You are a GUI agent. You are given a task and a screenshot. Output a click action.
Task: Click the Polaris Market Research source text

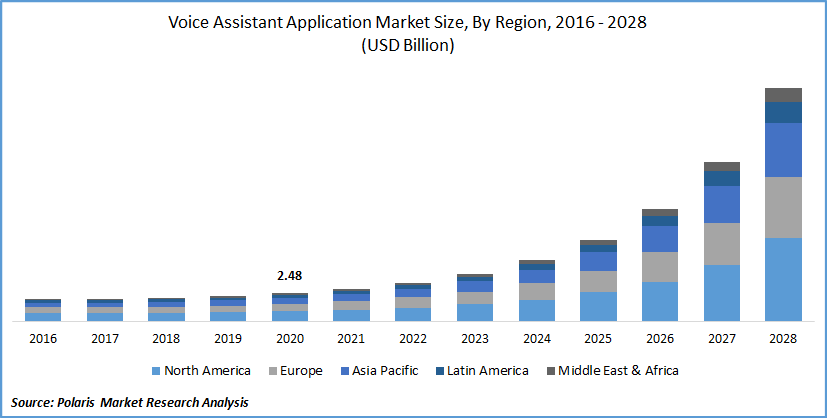pyautogui.click(x=130, y=403)
